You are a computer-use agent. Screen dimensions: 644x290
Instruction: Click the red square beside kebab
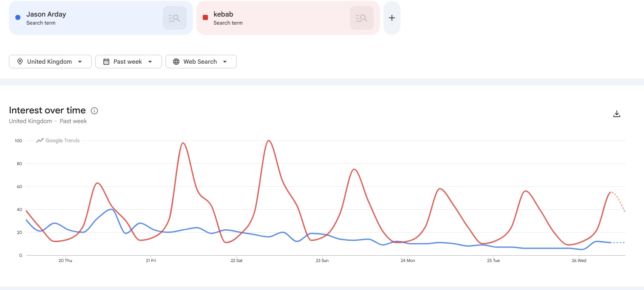click(x=205, y=17)
